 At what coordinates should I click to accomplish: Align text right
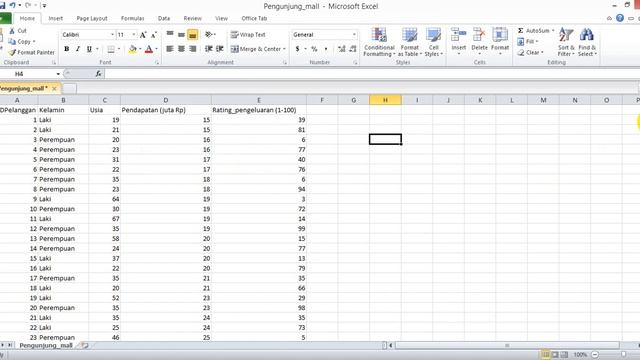click(193, 49)
